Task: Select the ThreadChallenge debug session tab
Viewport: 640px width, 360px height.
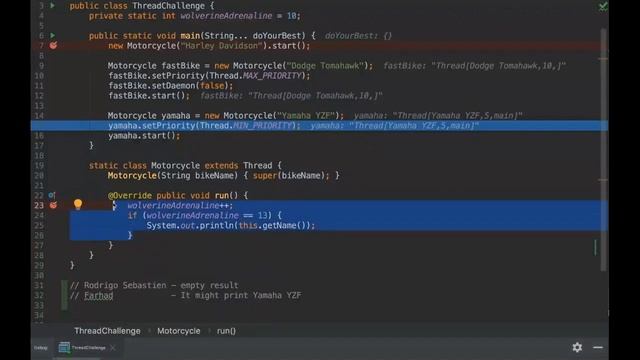Action: click(83, 348)
